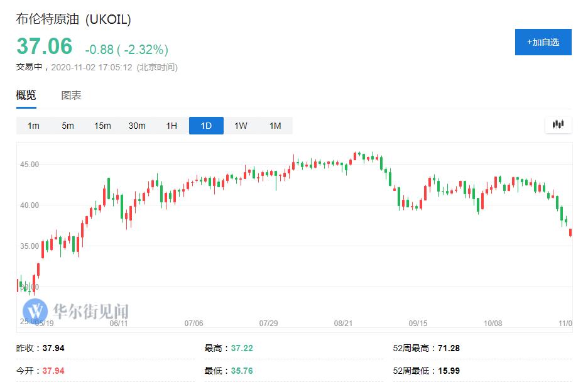This screenshot has width=588, height=387.
Task: Select the active 1D interval
Action: point(206,126)
